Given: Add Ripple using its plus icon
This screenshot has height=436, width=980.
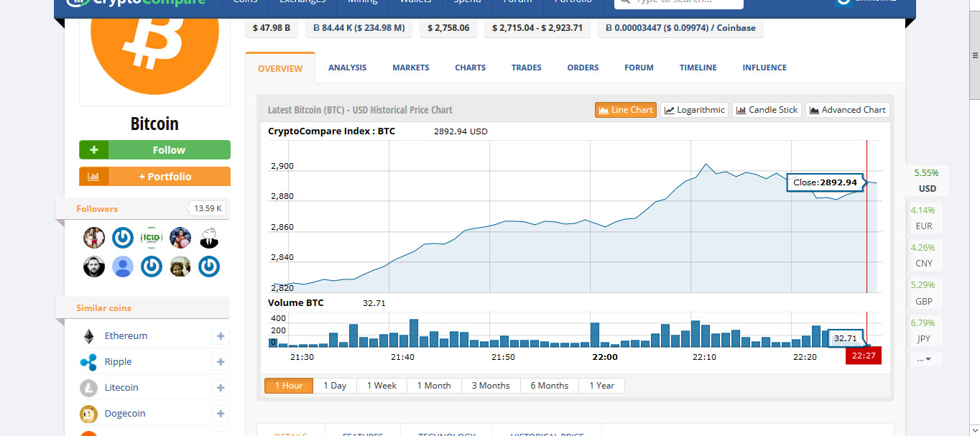Looking at the screenshot, I should click(x=221, y=362).
